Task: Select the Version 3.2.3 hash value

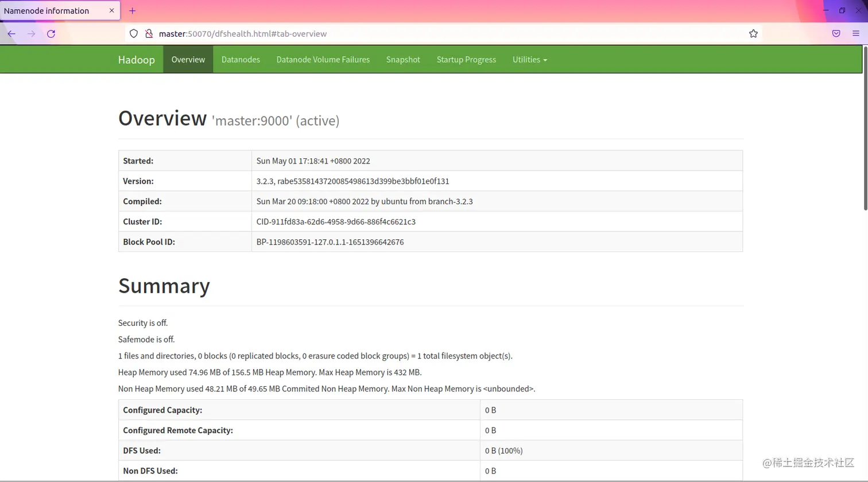Action: coord(352,181)
